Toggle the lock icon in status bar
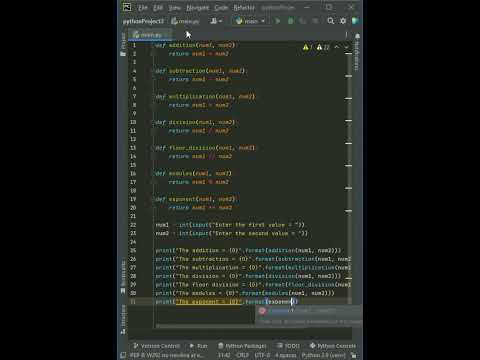Viewport: 480px width, 360px height. click(354, 355)
